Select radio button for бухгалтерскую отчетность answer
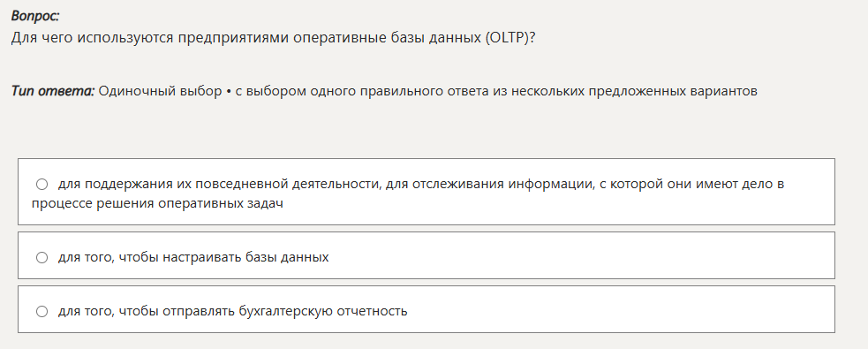 pyautogui.click(x=42, y=311)
